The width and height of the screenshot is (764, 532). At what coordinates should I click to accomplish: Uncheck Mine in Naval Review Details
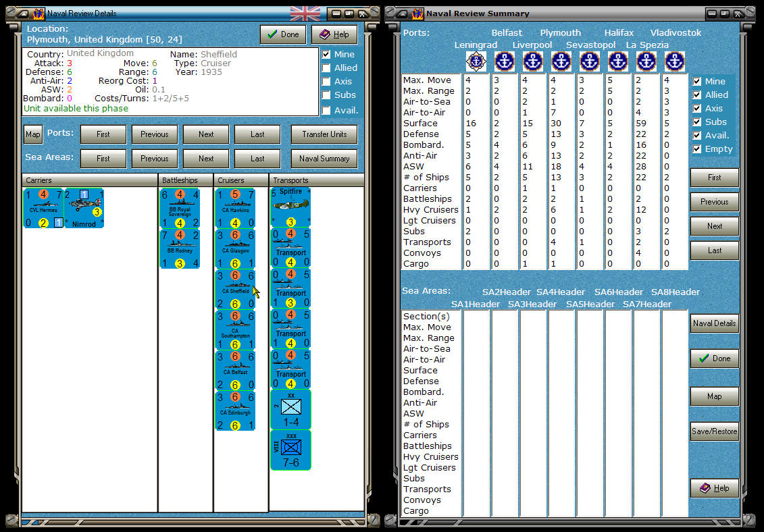(x=326, y=55)
